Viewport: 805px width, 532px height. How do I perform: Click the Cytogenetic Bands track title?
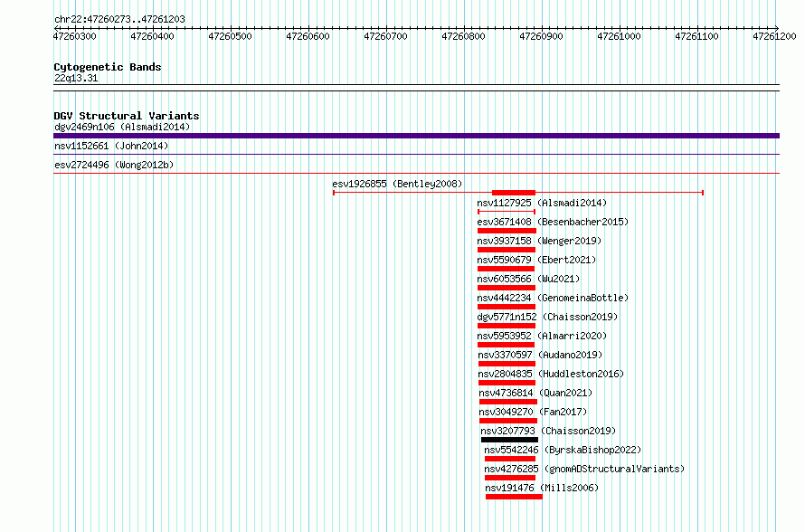pos(108,67)
